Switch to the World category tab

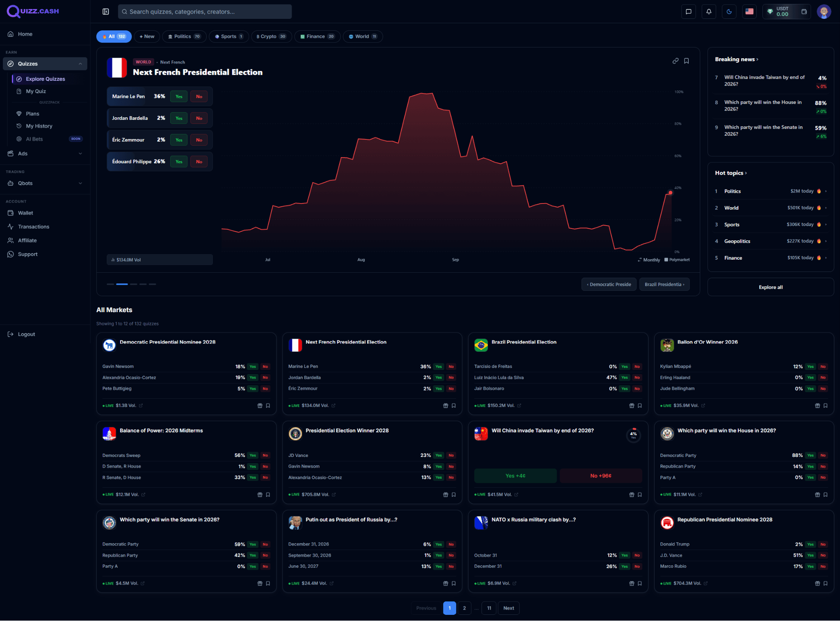(x=363, y=37)
